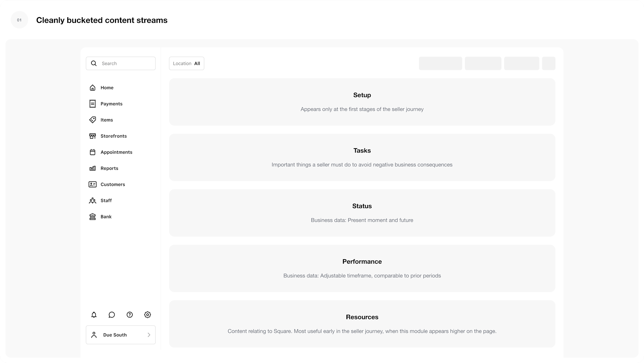Open the Location All filter
This screenshot has width=644, height=363.
click(x=186, y=64)
